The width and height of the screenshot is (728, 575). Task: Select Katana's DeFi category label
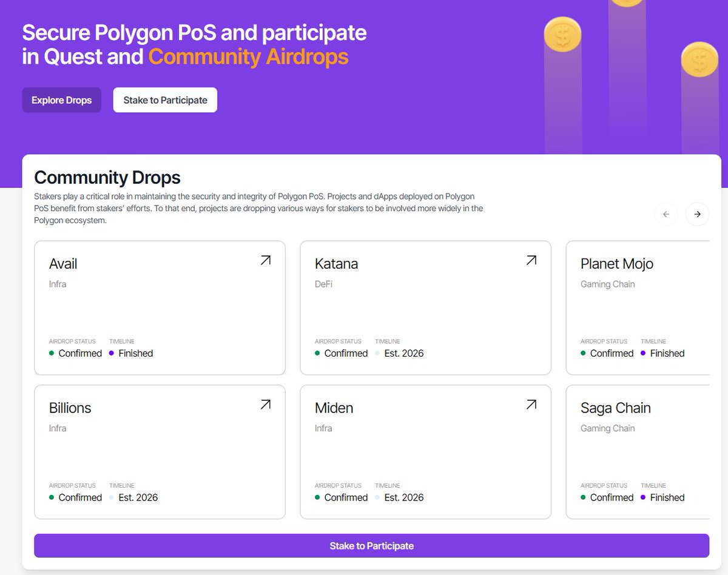click(324, 284)
